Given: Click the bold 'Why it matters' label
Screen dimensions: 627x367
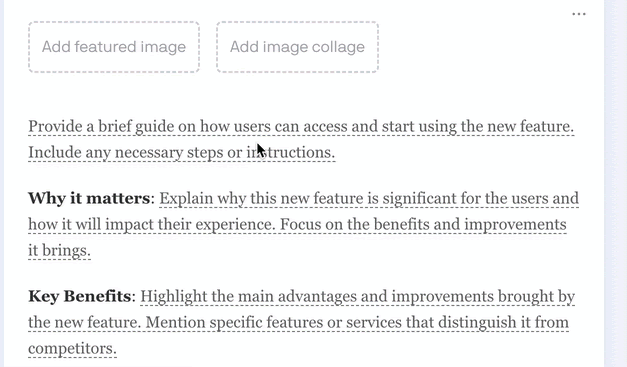Looking at the screenshot, I should 89,198.
